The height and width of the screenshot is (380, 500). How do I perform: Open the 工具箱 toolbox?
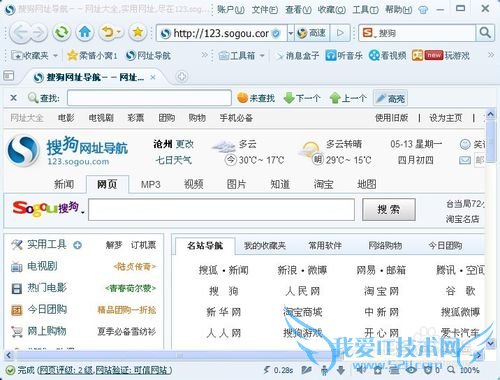237,55
